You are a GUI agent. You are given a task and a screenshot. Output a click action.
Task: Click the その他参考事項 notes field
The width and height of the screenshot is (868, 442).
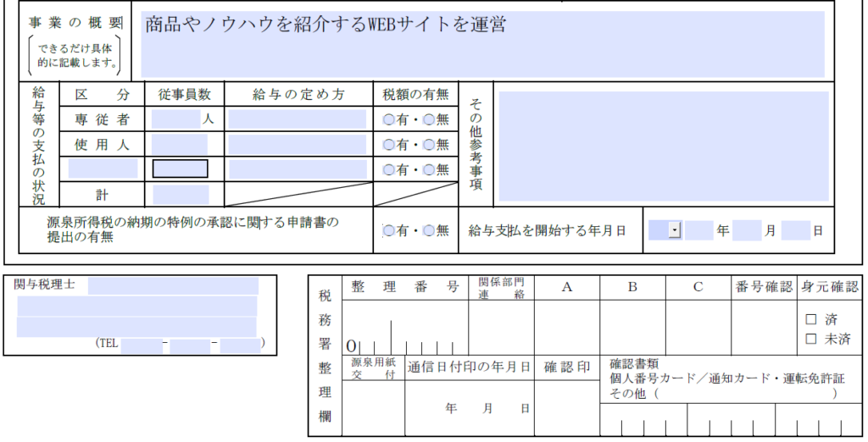[x=663, y=146]
